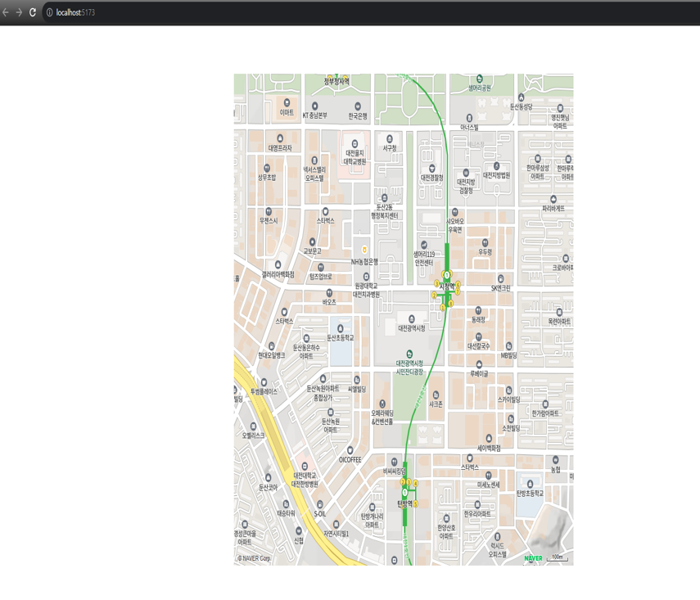700x600 pixels.
Task: Click the OICOFFEE cafe marker icon
Action: pyautogui.click(x=350, y=450)
